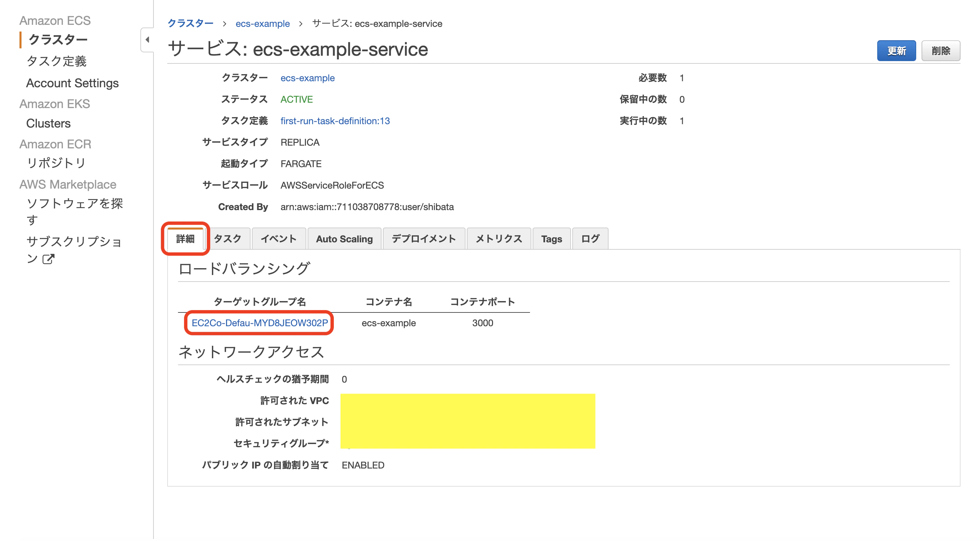Open the first-run-task-definition:13 link
This screenshot has width=980, height=541.
click(335, 121)
